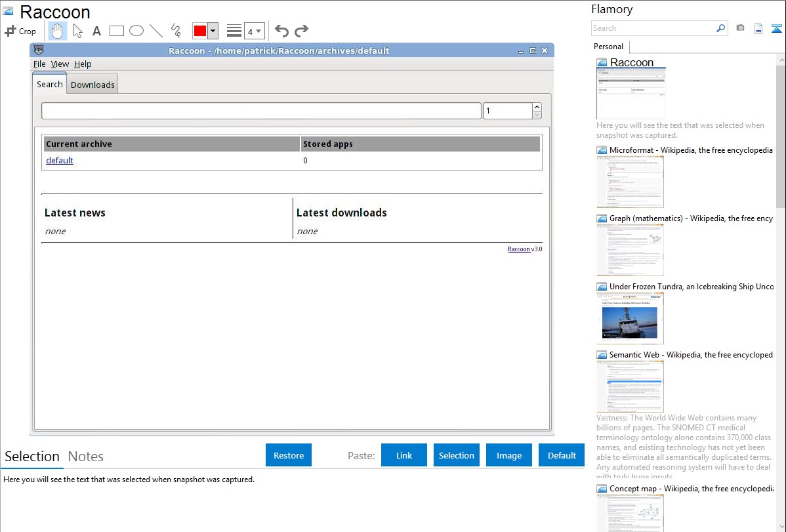Click the Under Frozen Tundra title text

point(692,287)
